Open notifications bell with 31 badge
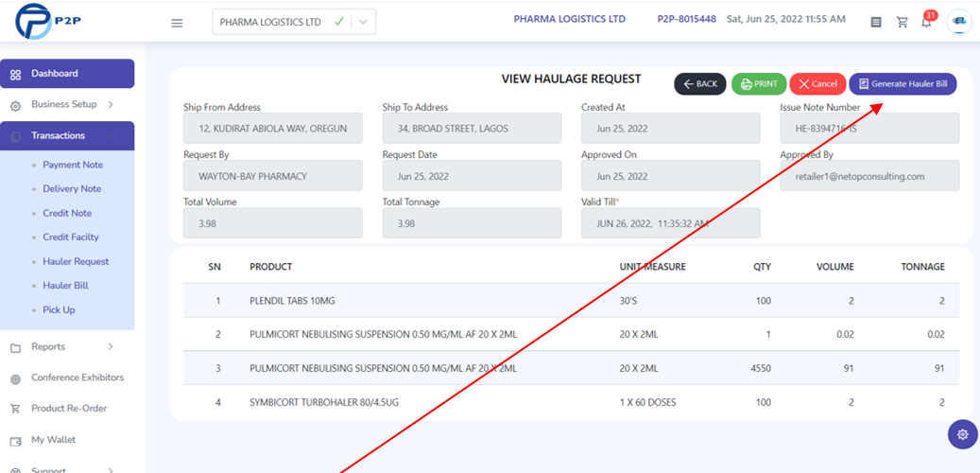Screen dimensions: 980x473 click(927, 21)
